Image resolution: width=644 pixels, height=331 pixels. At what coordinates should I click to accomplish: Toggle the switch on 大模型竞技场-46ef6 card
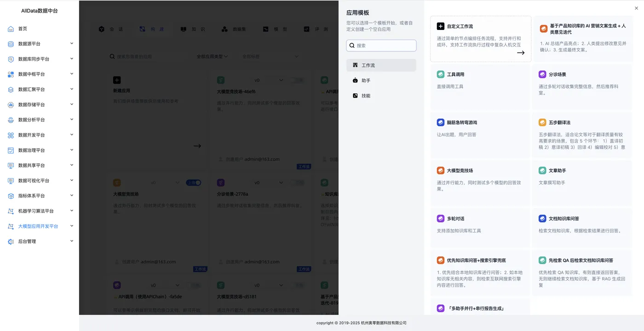pyautogui.click(x=297, y=80)
